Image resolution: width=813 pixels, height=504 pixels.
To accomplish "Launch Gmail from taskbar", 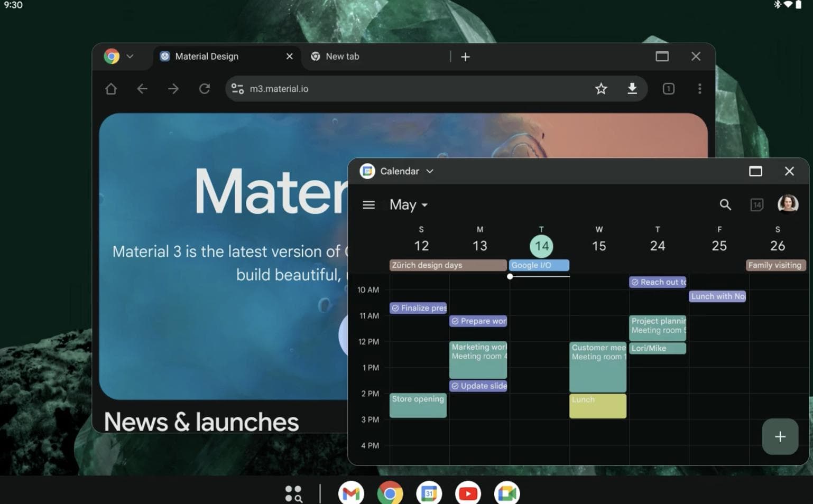I will (x=351, y=493).
